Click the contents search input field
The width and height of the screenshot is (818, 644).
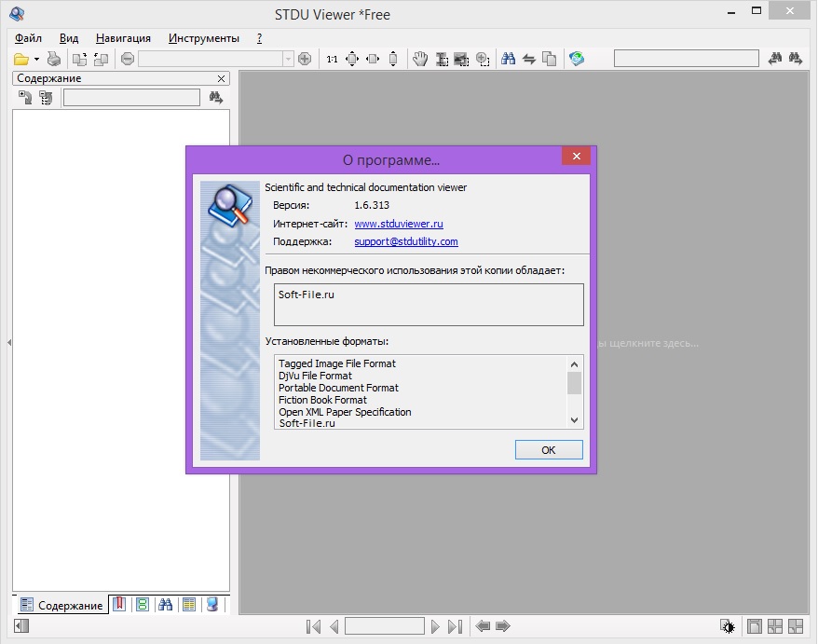(131, 98)
